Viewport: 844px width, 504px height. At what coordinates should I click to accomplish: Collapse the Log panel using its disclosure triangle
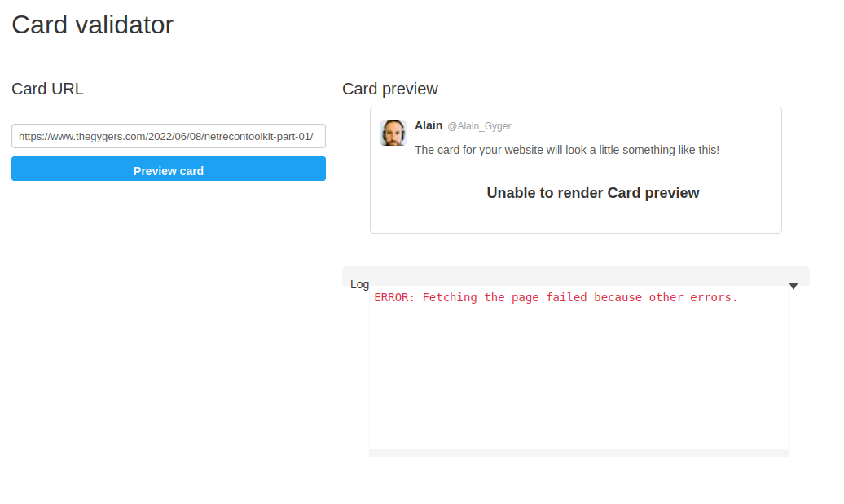pyautogui.click(x=793, y=285)
